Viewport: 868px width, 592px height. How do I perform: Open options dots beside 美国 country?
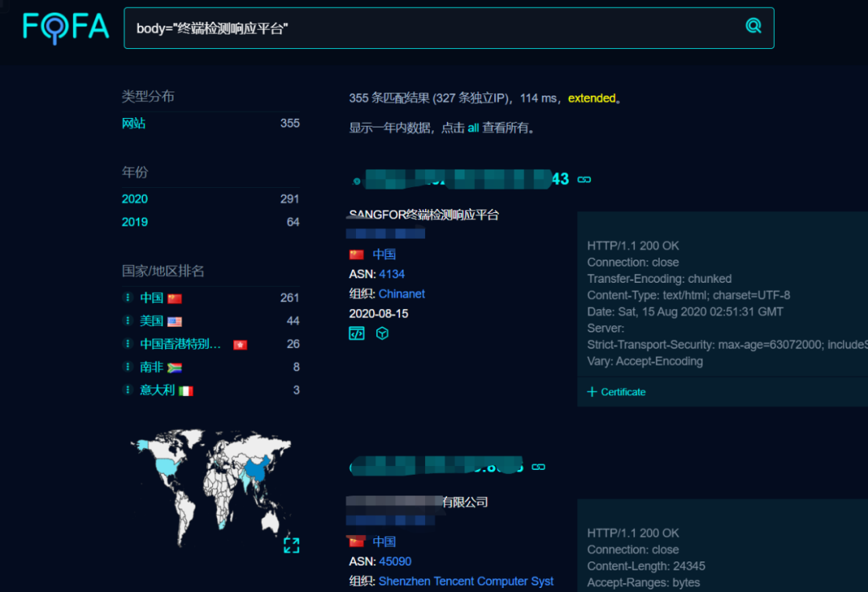pyautogui.click(x=127, y=320)
